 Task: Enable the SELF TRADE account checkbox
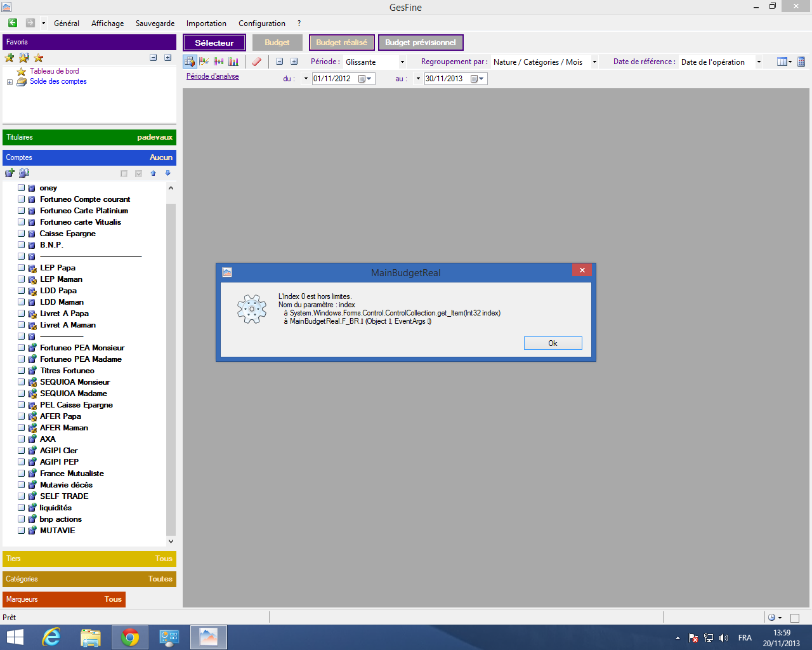coord(21,496)
